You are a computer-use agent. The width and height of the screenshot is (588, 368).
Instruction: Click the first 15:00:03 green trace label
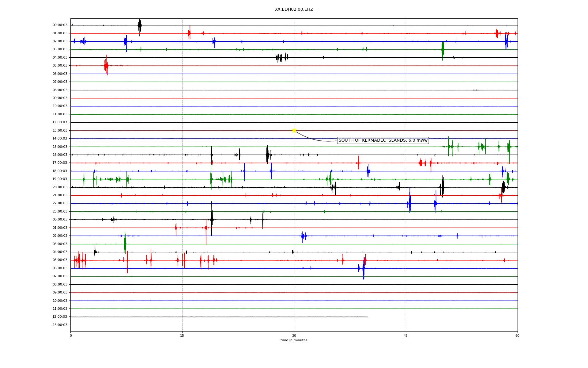(60, 147)
